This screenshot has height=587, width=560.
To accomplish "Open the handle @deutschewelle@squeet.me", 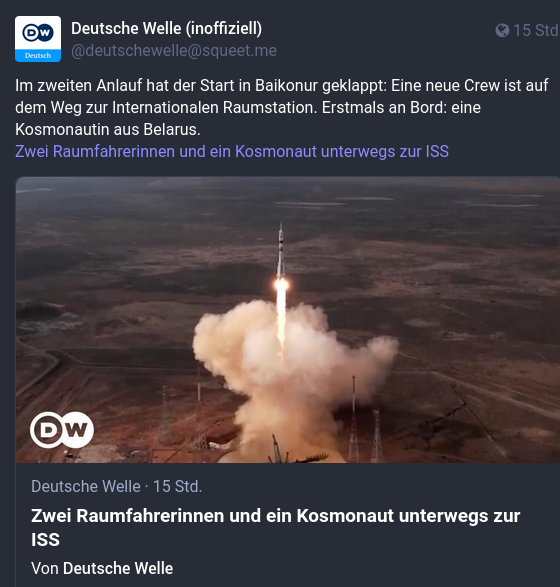I will click(x=174, y=51).
